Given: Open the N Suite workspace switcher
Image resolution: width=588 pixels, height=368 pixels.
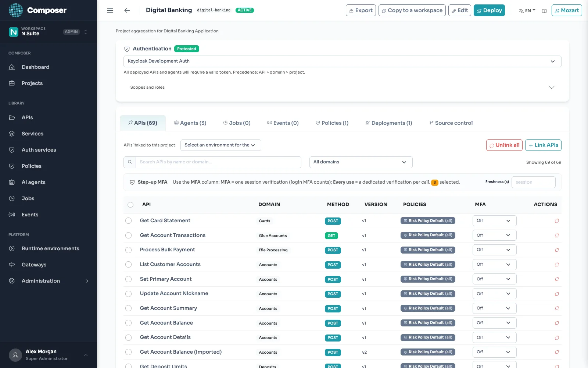Looking at the screenshot, I should [x=49, y=32].
